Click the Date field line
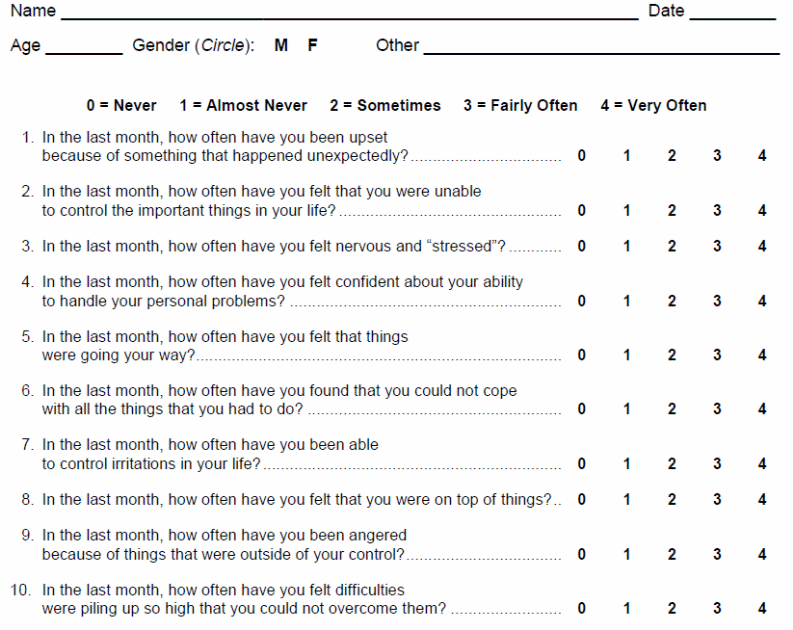This screenshot has width=793, height=630. point(732,14)
